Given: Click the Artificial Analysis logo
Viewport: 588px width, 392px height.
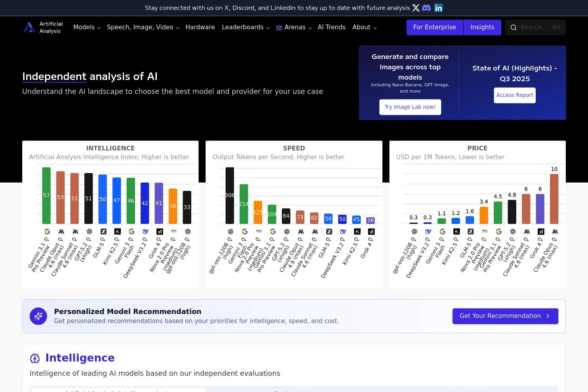Looking at the screenshot, I should coord(29,27).
